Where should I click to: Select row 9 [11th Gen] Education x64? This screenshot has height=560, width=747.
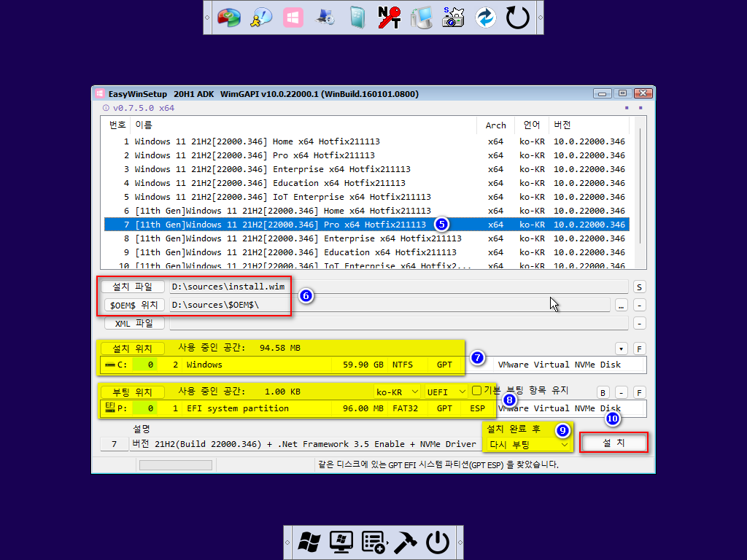pos(367,252)
